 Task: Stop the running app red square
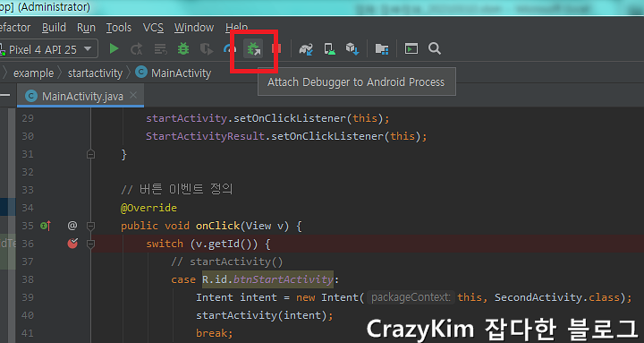coord(276,49)
